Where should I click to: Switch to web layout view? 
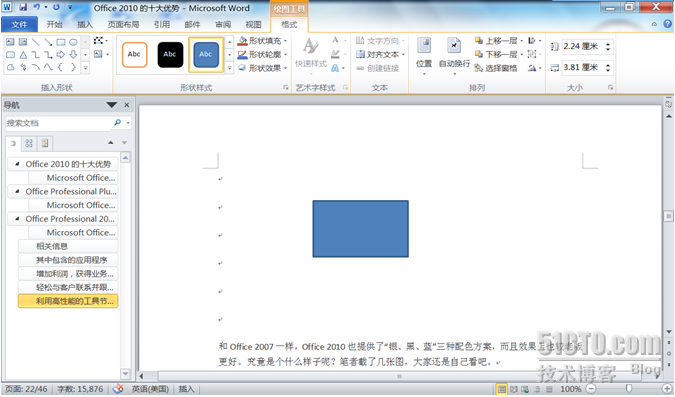pyautogui.click(x=525, y=389)
